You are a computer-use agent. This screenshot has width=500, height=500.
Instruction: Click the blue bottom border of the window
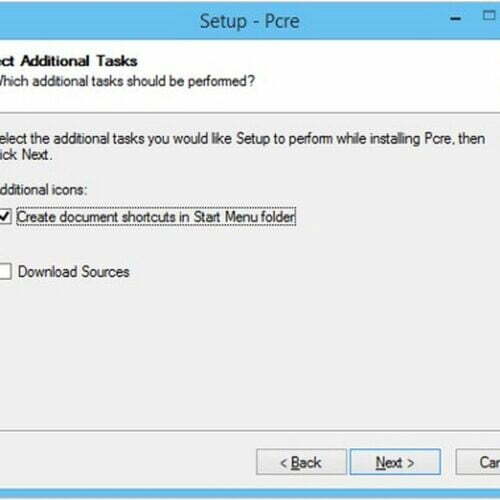pyautogui.click(x=250, y=493)
